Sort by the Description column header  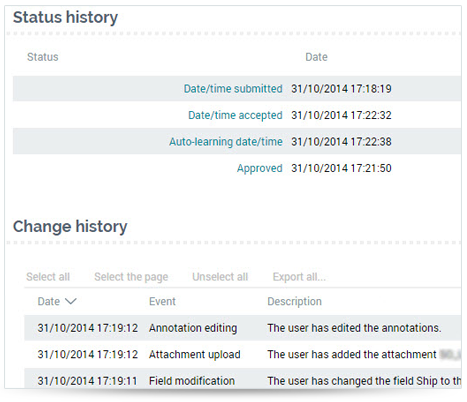pos(294,301)
